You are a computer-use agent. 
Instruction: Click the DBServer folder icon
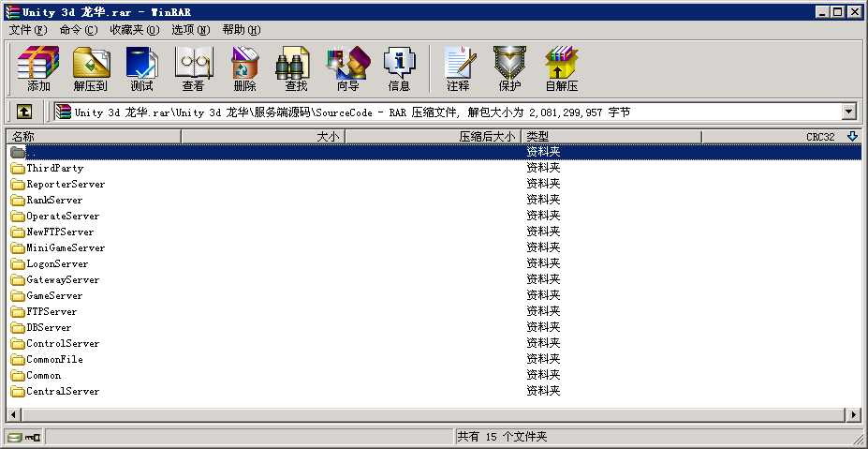pos(19,328)
